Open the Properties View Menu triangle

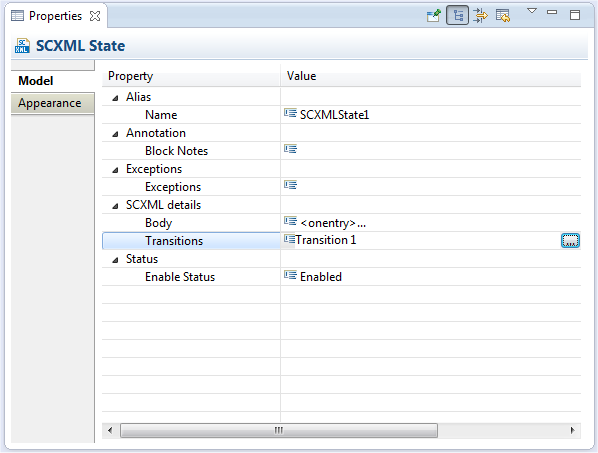click(x=532, y=11)
